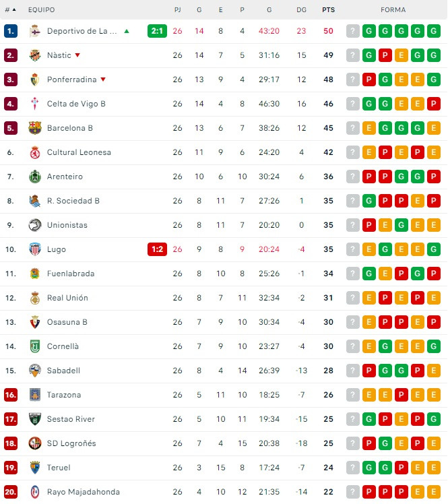Sort table by the # rank column
The image size is (448, 504).
coord(10,10)
